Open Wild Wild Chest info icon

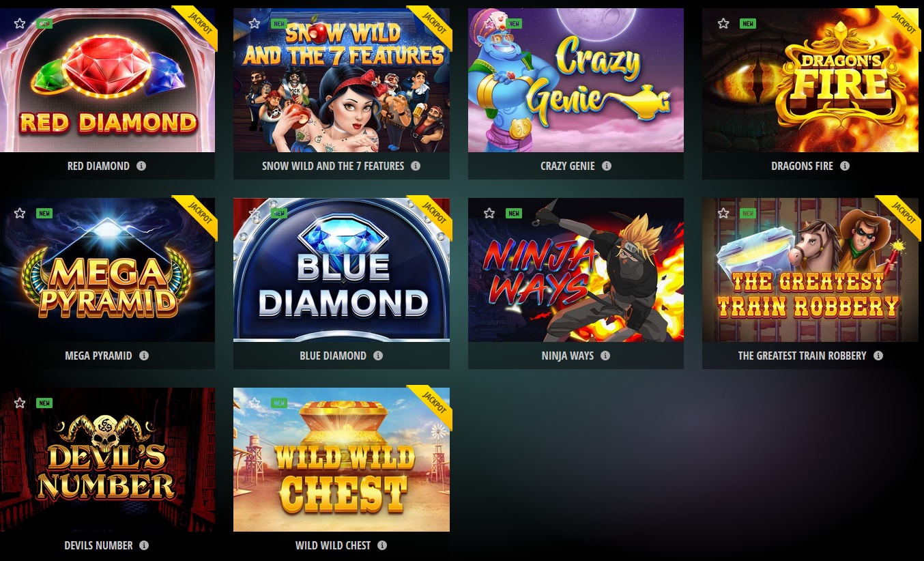[x=382, y=545]
